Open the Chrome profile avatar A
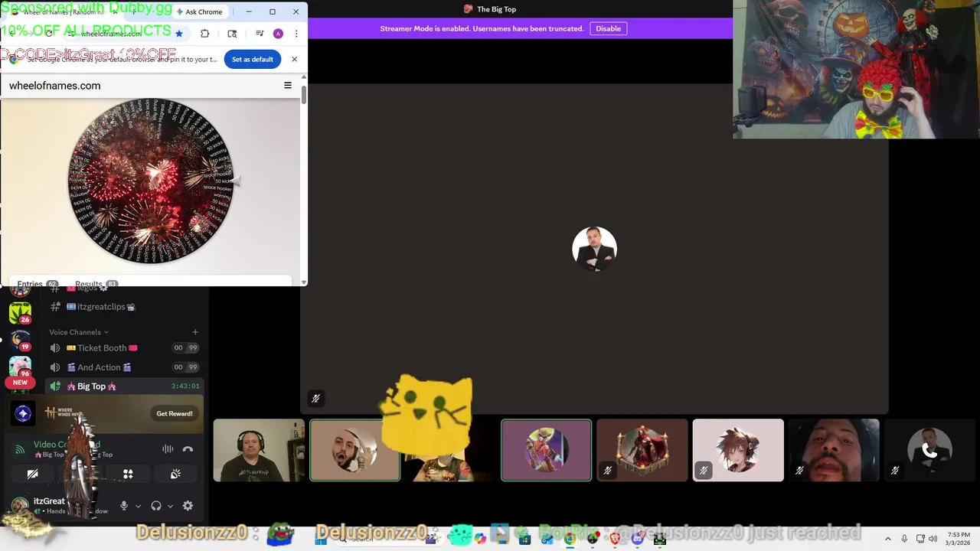980x551 pixels. click(278, 34)
